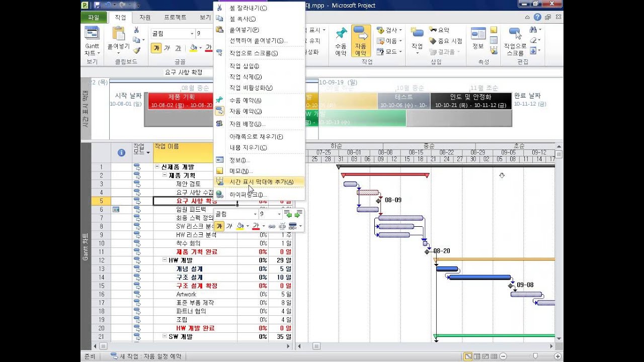The height and width of the screenshot is (362, 644).
Task: Click 작업 비활성화 in context menu
Action: click(260, 87)
